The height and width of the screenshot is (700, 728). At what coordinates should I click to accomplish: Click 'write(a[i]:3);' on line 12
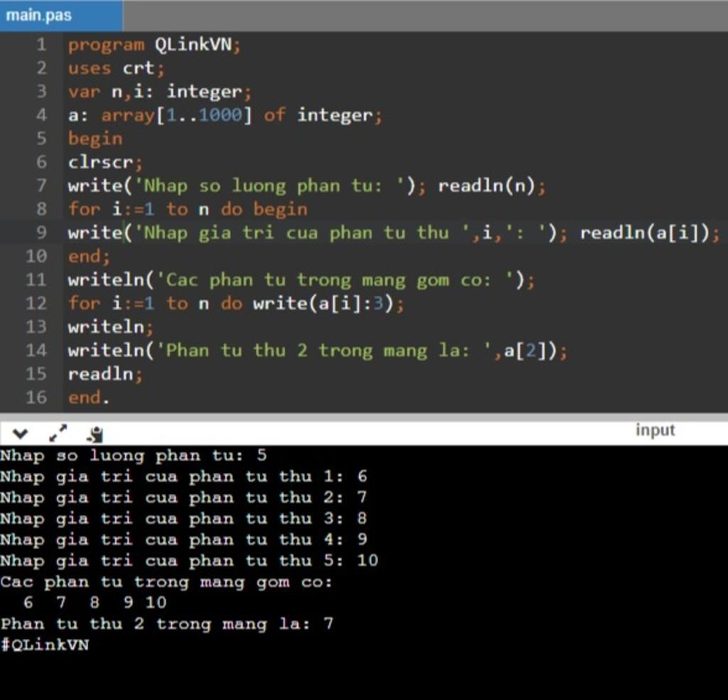[x=328, y=303]
